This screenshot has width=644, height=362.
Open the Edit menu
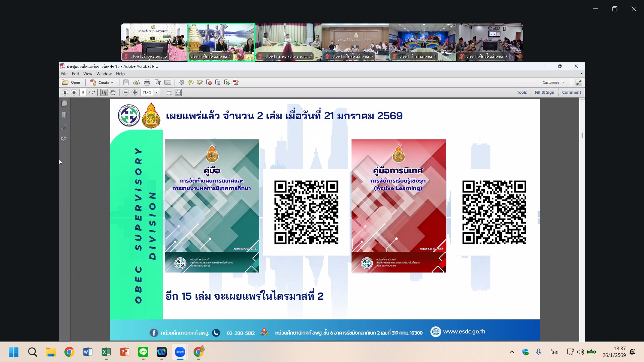[75, 74]
